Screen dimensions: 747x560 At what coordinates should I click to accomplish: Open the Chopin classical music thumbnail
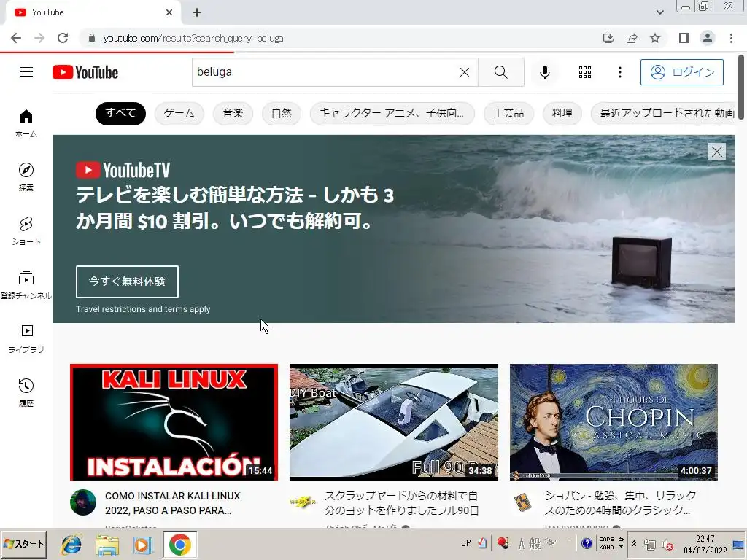point(614,422)
